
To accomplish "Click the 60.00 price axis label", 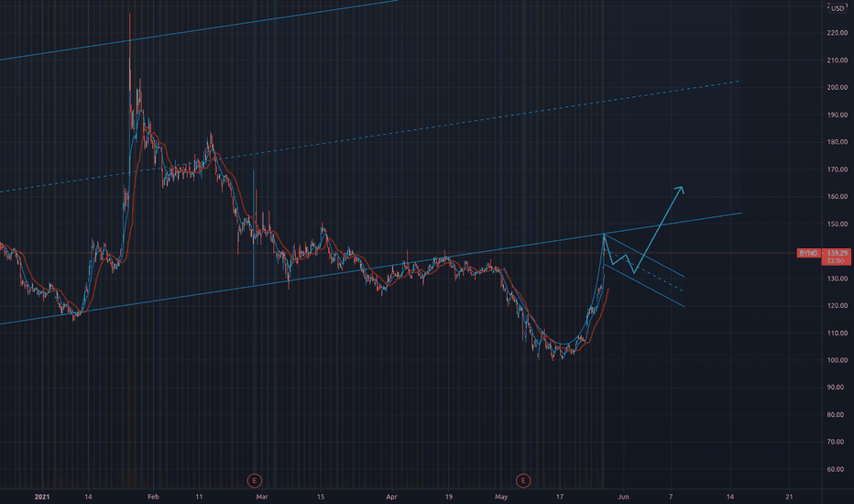I will (x=838, y=469).
